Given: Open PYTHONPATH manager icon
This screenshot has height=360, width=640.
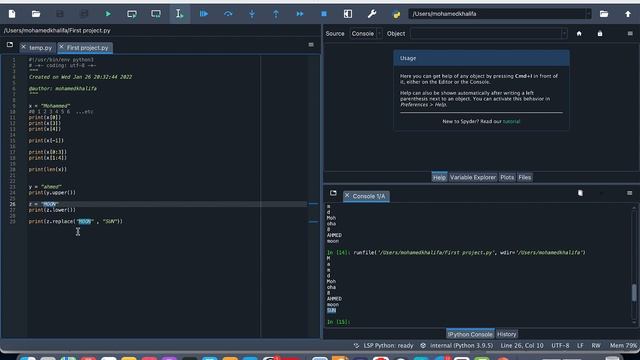Looking at the screenshot, I should pos(396,14).
